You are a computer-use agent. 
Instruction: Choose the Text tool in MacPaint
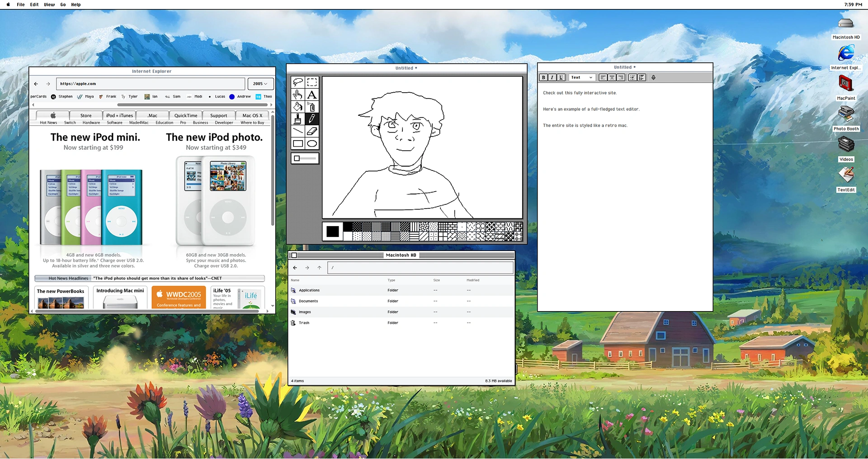tap(312, 95)
